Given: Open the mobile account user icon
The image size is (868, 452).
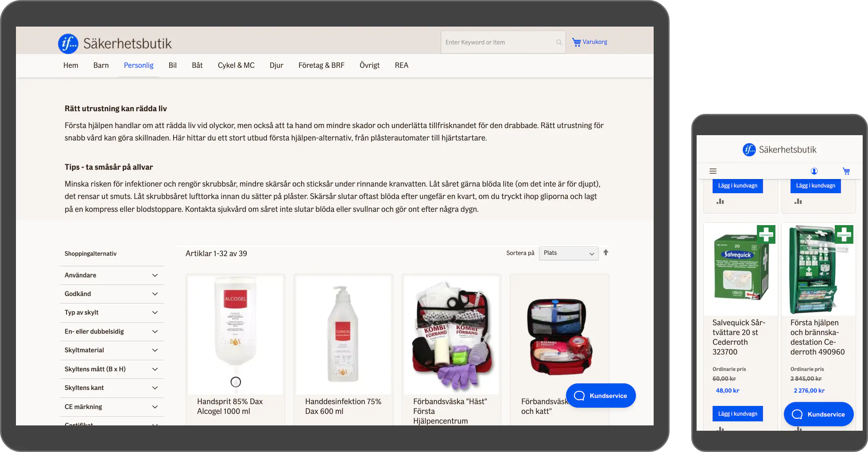Looking at the screenshot, I should [x=814, y=171].
